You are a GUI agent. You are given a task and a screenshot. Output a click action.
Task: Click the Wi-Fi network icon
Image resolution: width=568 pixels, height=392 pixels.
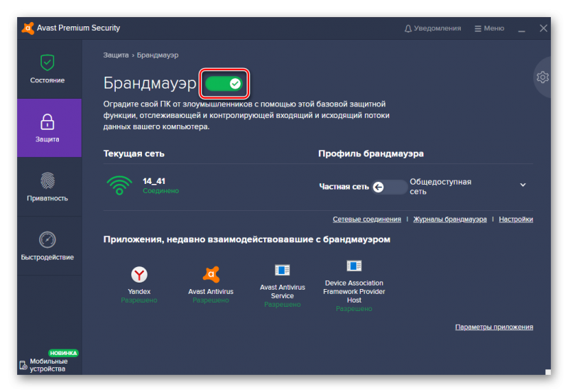pos(119,185)
